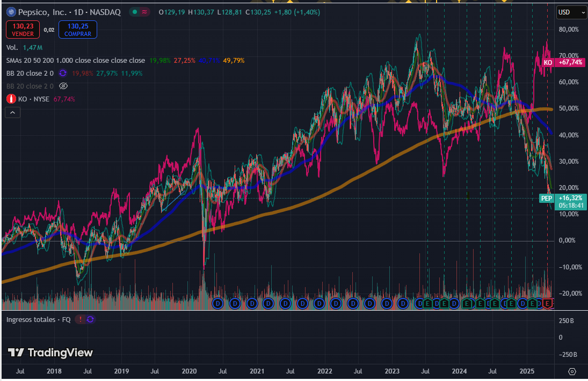Screen dimensions: 588x381
Task: Click the BB value 11,99%
Action: [x=132, y=73]
